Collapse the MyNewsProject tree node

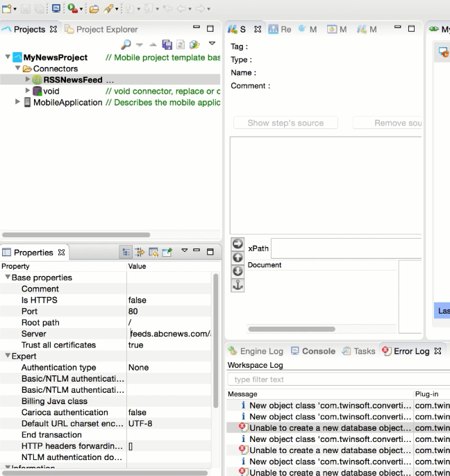(x=8, y=56)
